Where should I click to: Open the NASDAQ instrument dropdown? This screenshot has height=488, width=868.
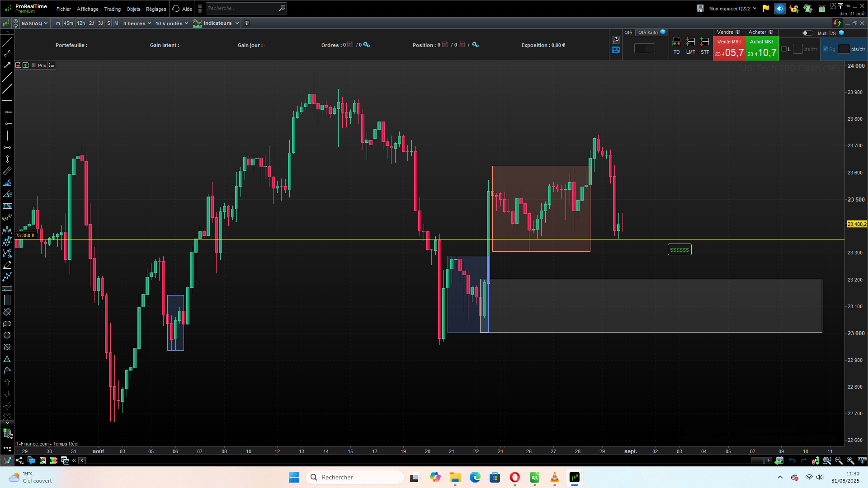(34, 23)
